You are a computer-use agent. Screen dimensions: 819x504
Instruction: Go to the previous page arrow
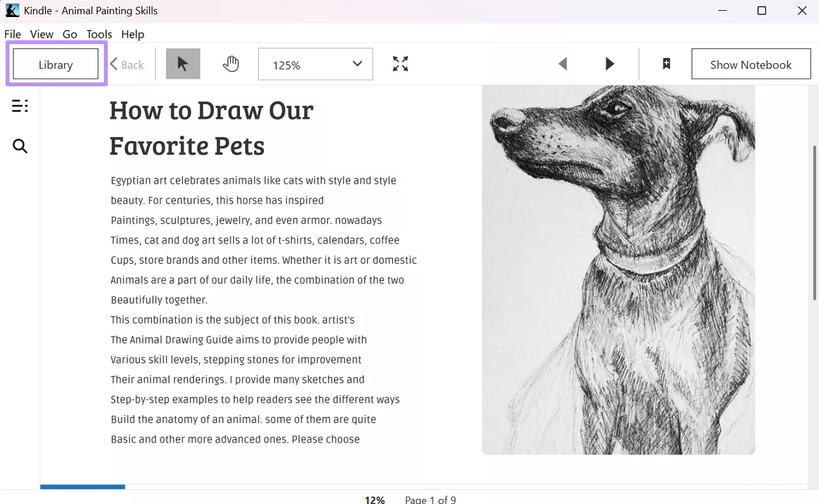tap(563, 64)
